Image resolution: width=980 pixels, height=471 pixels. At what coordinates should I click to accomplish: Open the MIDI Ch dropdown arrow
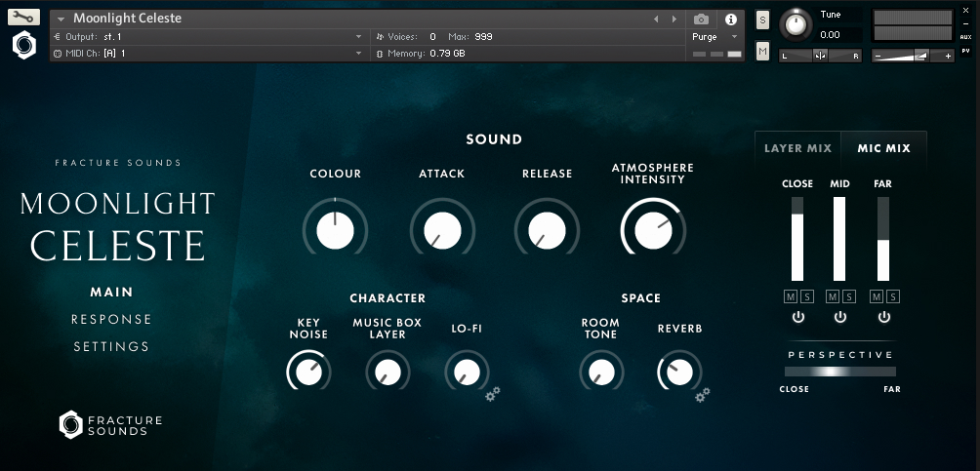click(x=359, y=54)
